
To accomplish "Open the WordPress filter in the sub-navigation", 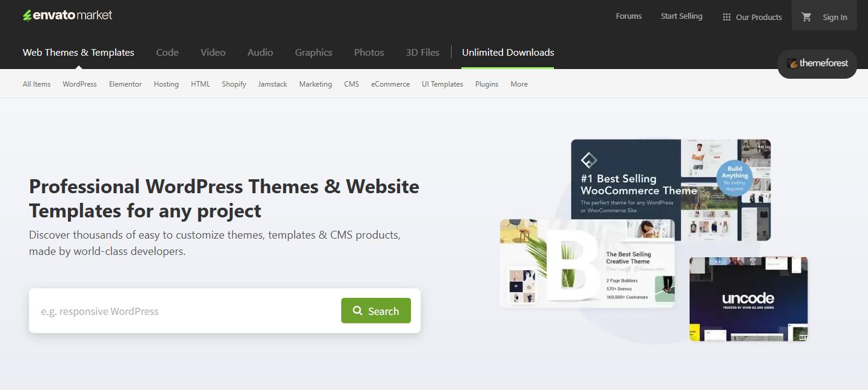I will 79,84.
